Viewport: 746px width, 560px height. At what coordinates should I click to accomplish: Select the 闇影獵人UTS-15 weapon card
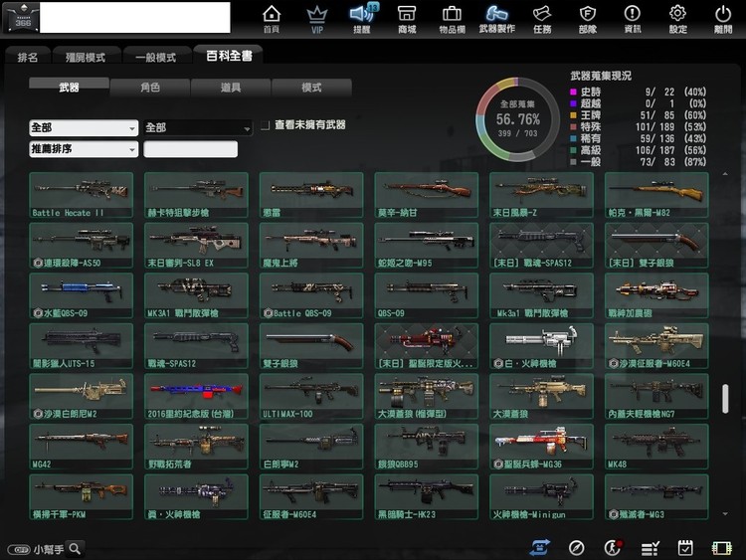81,346
